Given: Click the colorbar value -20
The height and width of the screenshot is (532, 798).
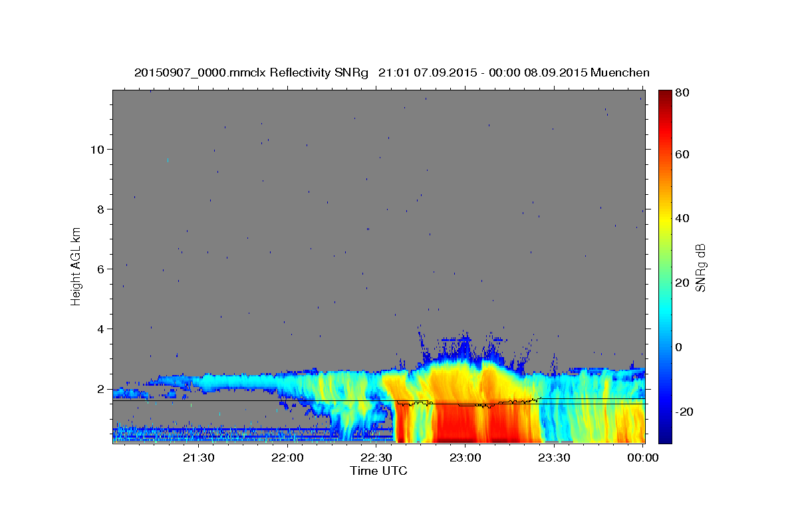Looking at the screenshot, I should pyautogui.click(x=685, y=412).
